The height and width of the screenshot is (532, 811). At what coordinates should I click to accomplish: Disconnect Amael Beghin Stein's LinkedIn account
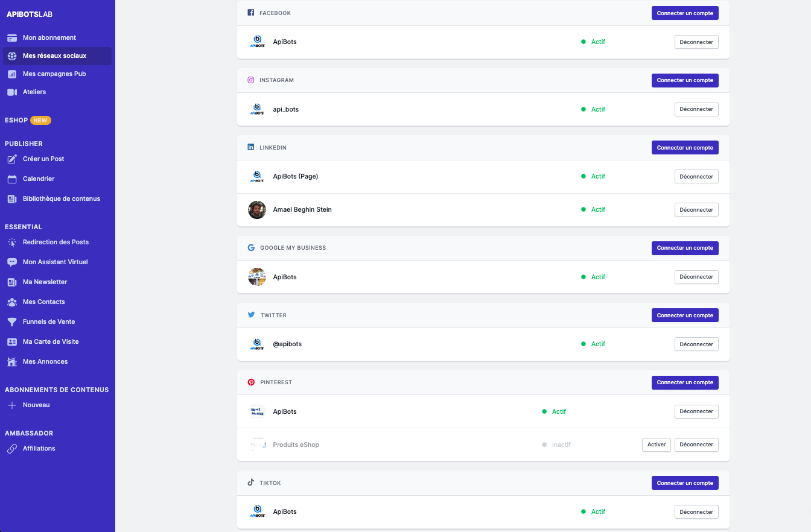pyautogui.click(x=696, y=210)
